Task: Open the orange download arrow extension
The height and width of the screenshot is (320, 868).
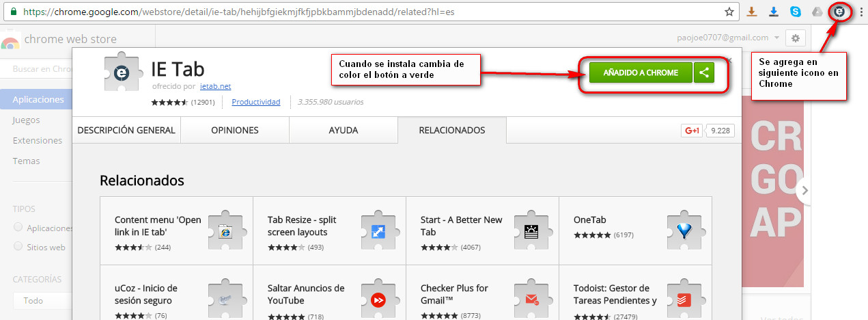Action: point(752,12)
